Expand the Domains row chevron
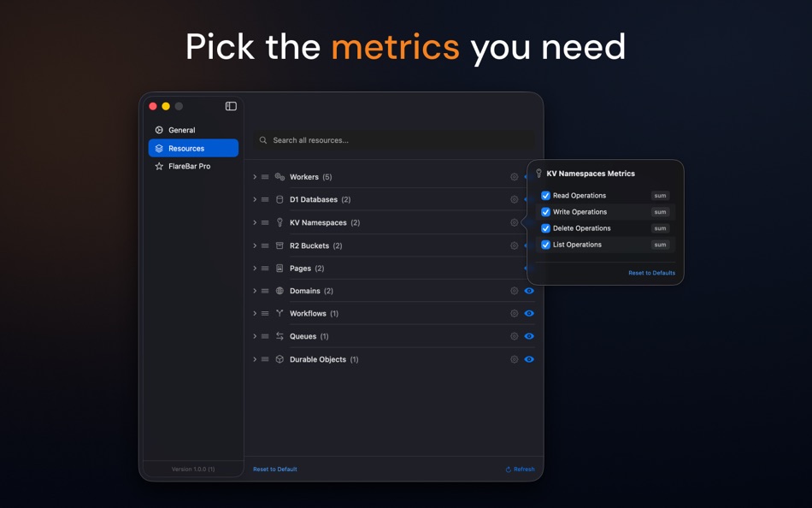812x508 pixels. click(255, 291)
